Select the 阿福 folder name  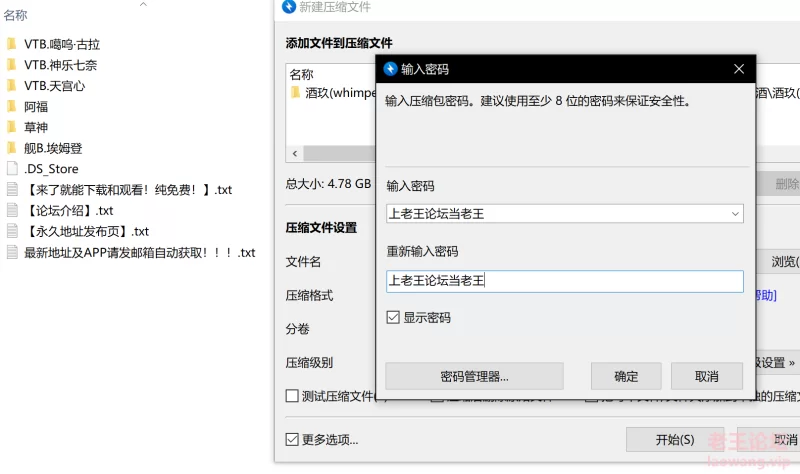click(36, 107)
